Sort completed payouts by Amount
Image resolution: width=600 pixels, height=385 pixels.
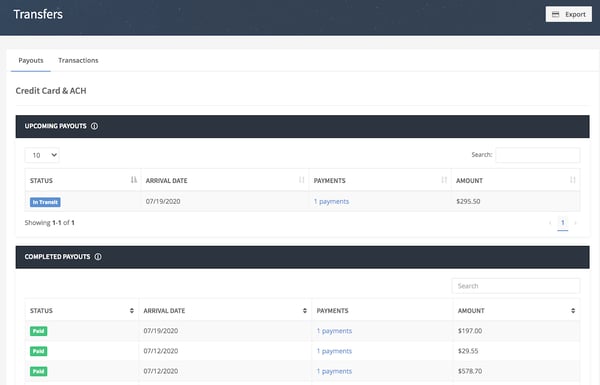pos(573,311)
